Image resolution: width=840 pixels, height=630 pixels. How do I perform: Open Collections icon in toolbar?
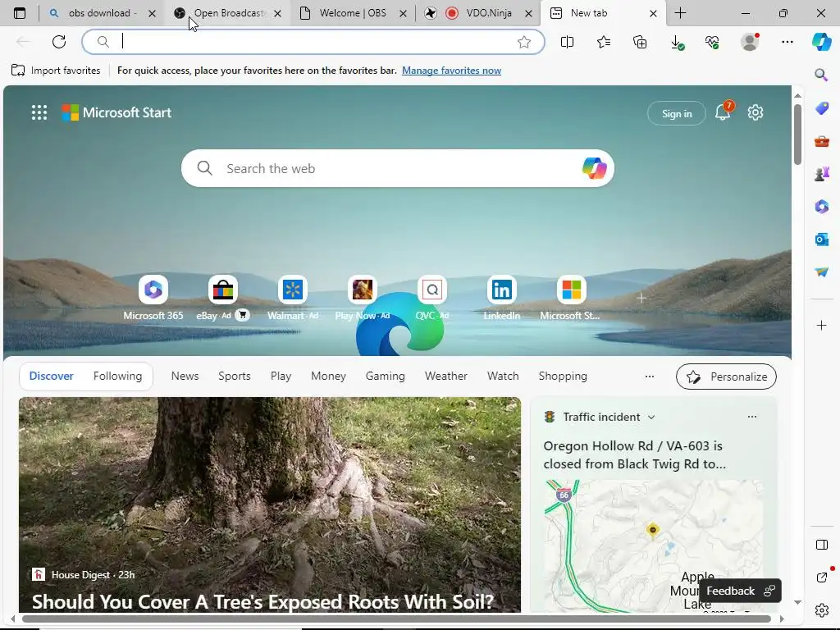pyautogui.click(x=640, y=42)
